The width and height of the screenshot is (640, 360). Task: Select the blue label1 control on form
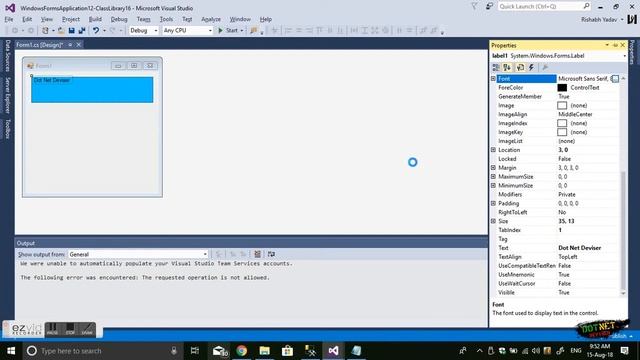(x=92, y=90)
